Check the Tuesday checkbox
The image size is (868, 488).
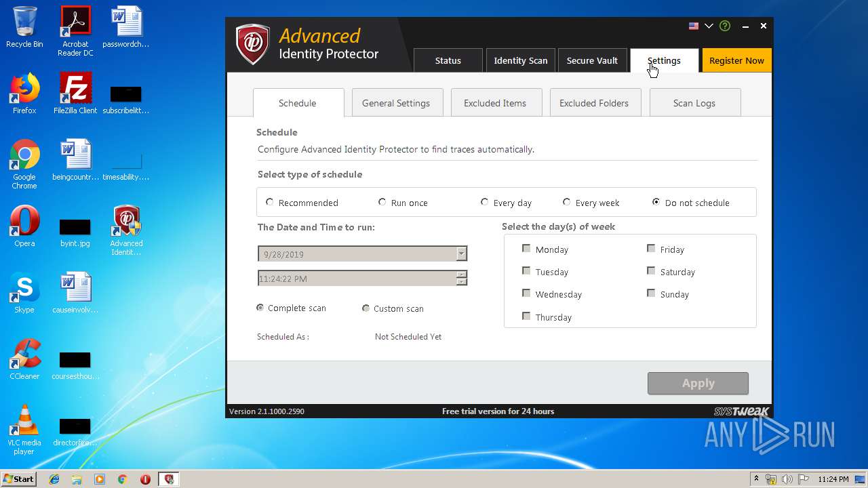[526, 271]
